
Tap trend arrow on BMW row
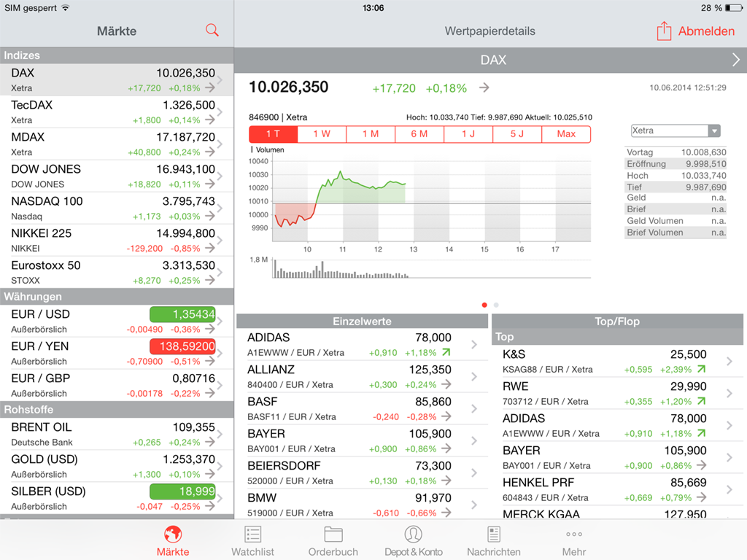click(446, 513)
